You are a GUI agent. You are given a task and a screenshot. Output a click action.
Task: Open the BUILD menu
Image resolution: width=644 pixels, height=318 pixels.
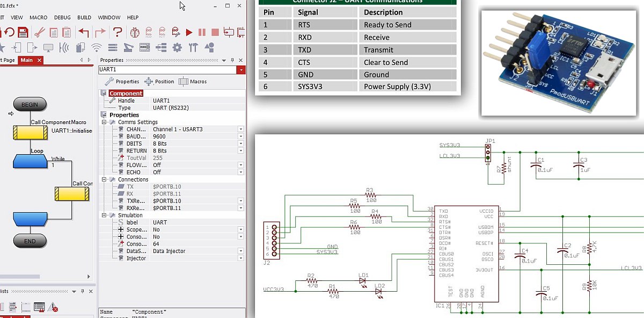point(84,18)
